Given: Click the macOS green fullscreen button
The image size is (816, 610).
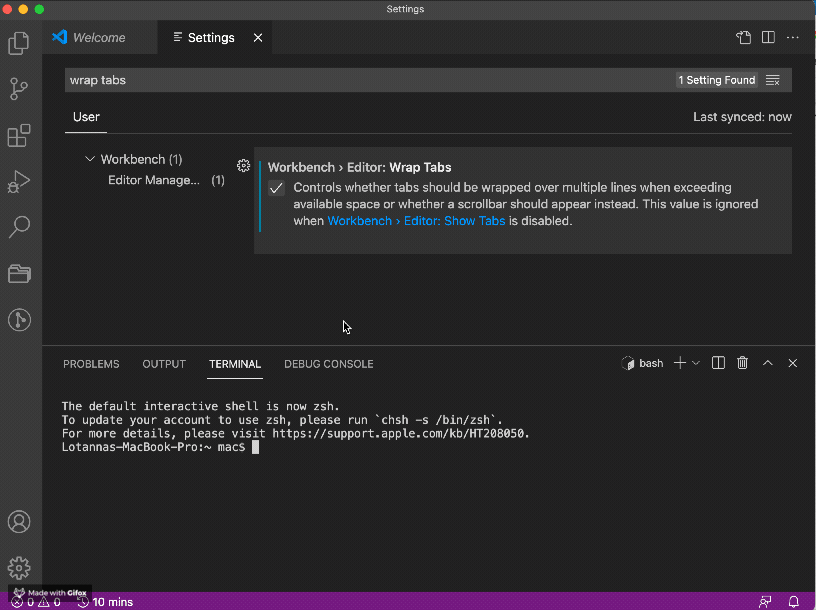Looking at the screenshot, I should pyautogui.click(x=39, y=9).
